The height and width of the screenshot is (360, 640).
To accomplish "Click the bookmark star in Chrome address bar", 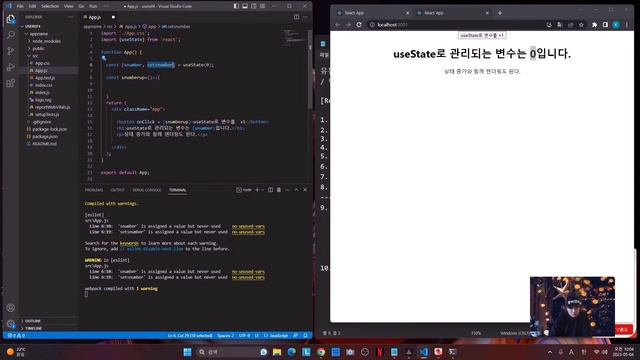I will click(581, 25).
